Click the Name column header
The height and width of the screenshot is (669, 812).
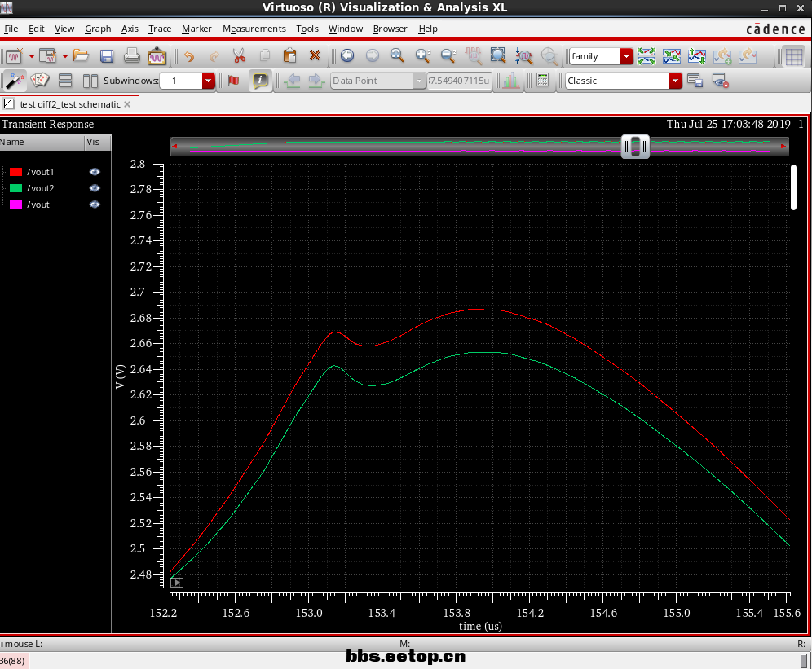(x=42, y=142)
